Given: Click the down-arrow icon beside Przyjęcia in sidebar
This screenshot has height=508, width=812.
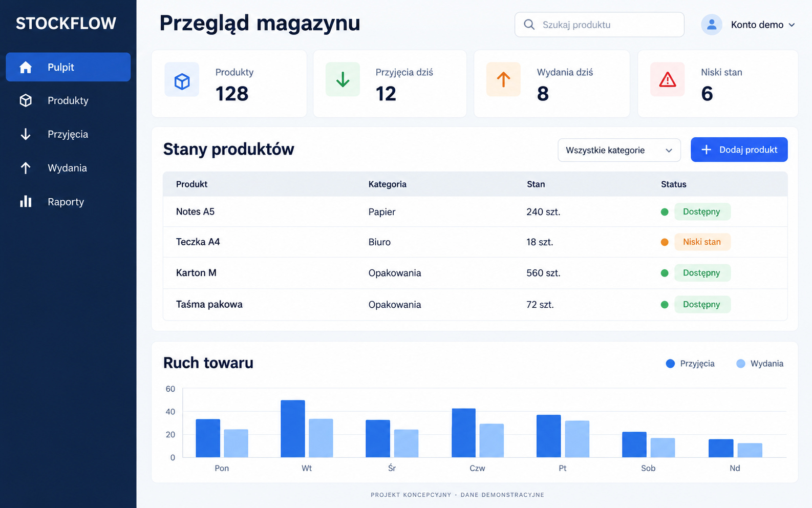Looking at the screenshot, I should tap(26, 134).
